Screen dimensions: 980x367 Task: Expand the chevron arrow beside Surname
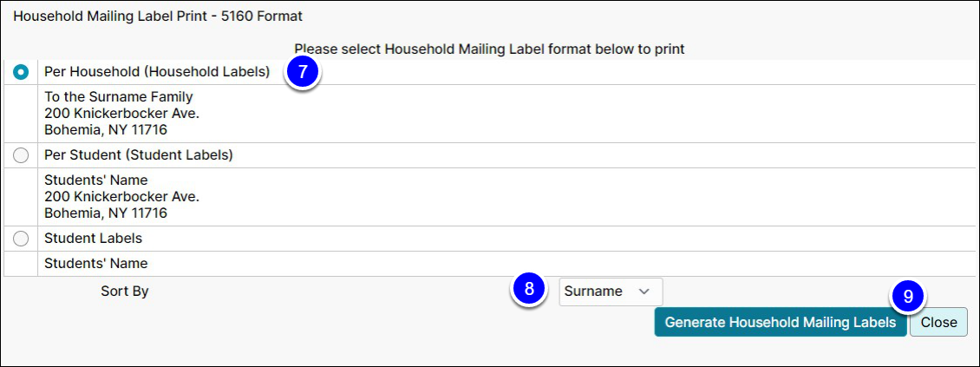(x=644, y=292)
